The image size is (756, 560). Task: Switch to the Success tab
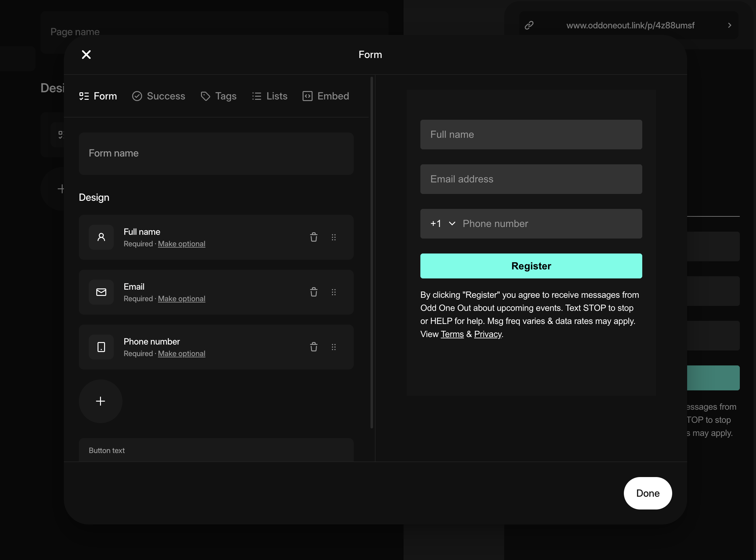click(159, 96)
